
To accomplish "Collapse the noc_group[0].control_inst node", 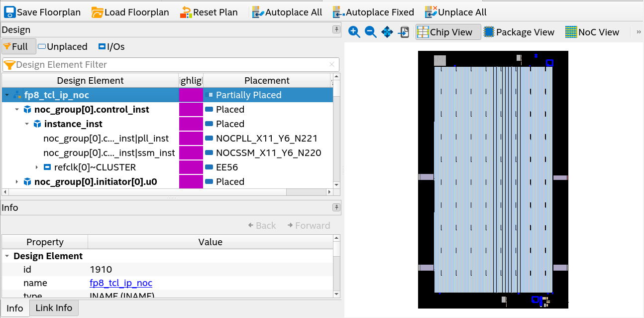I will pos(16,109).
